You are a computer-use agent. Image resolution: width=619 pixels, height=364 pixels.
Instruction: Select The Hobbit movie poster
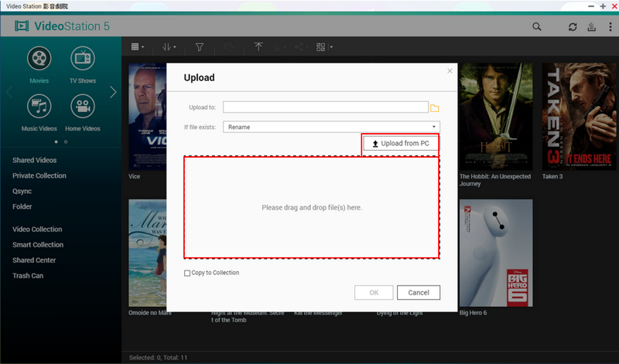point(496,117)
